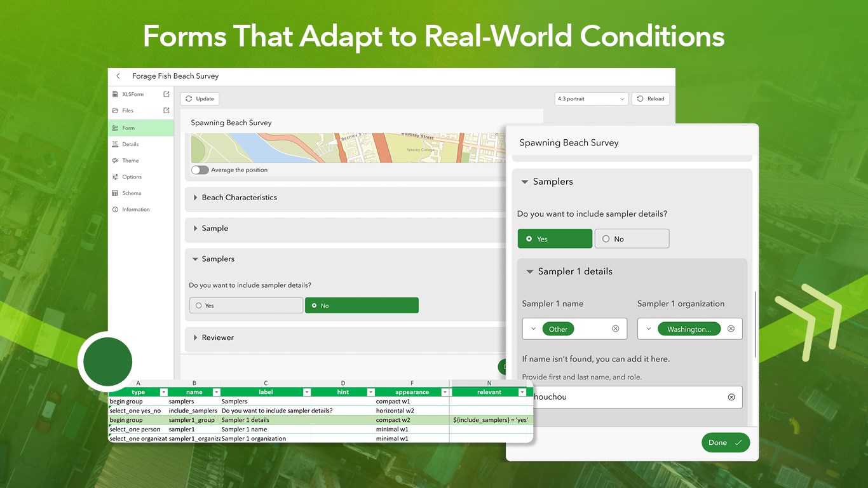Click the map preview in Spawning Beach Survey
Image resolution: width=868 pixels, height=488 pixels.
(348, 147)
